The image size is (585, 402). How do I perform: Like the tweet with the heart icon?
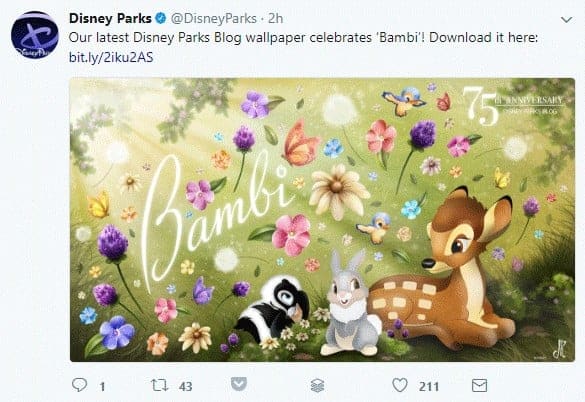[400, 385]
